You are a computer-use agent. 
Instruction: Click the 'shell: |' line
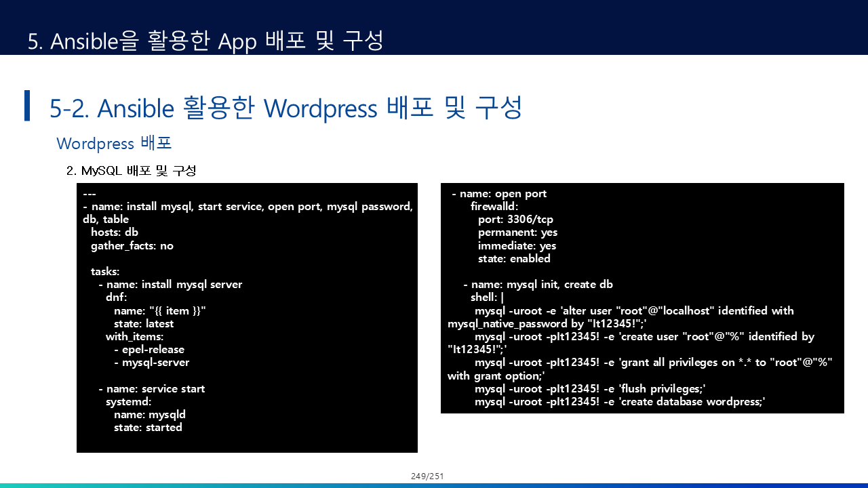coord(488,298)
